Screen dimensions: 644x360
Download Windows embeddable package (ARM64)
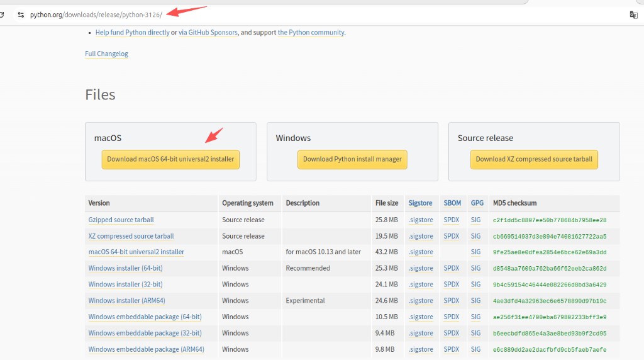click(146, 349)
